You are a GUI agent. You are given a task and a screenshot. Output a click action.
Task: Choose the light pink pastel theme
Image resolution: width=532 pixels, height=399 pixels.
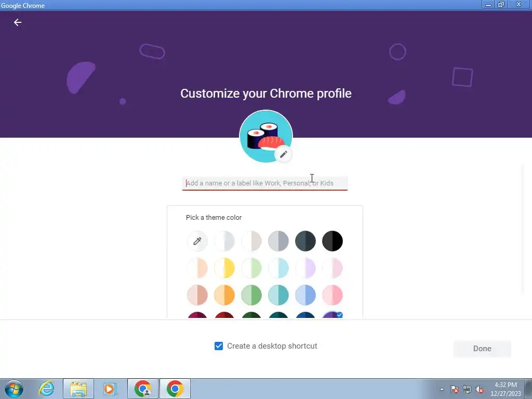point(332,268)
